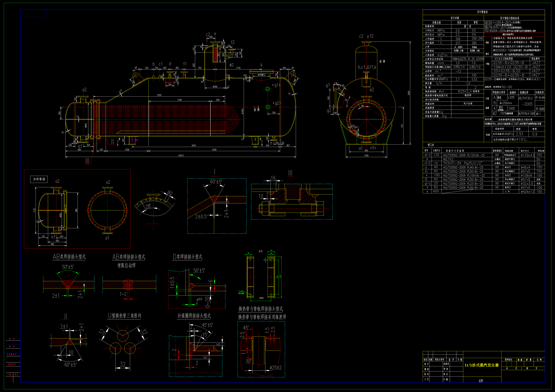
Task: Select the material cell '16MnII,Q235-B, 20, Q345R'
Action: point(468,59)
